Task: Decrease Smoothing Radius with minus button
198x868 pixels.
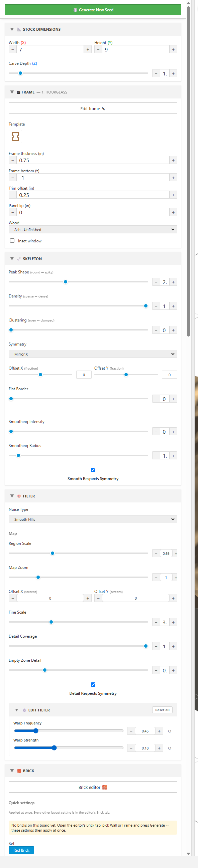Action: [156, 456]
